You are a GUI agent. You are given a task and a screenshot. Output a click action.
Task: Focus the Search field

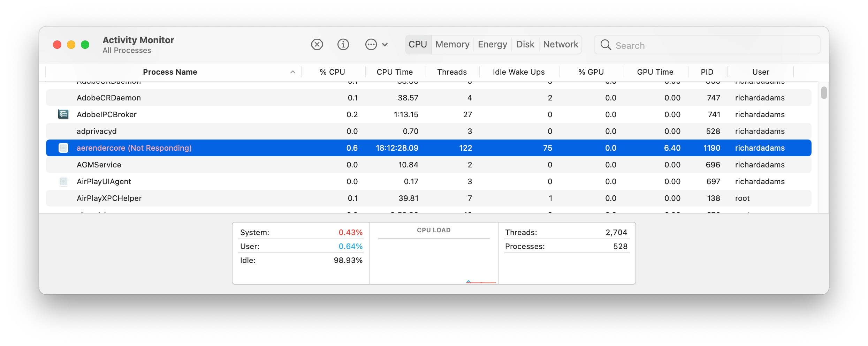pos(707,45)
